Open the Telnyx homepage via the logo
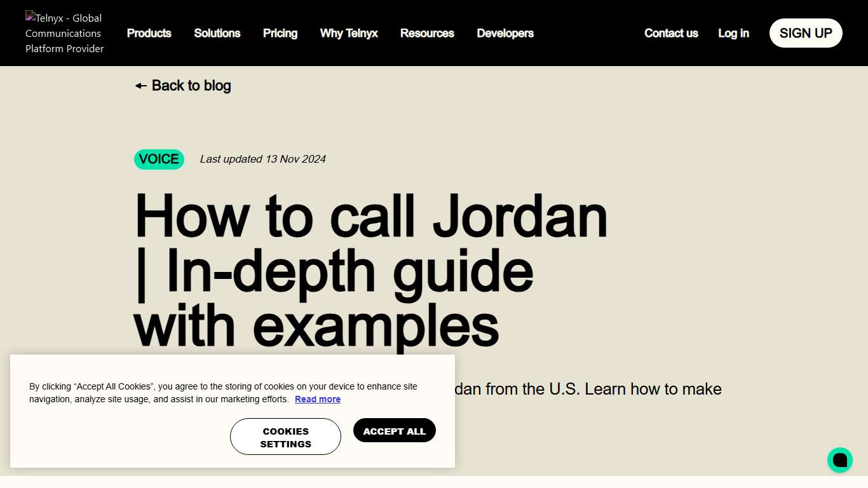The image size is (868, 488). tap(64, 33)
